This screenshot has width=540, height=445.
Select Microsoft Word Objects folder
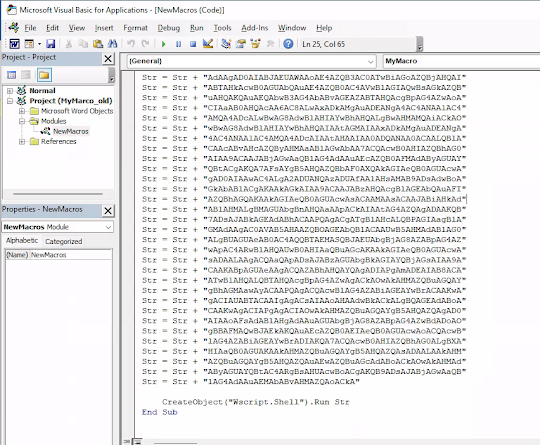coord(77,111)
